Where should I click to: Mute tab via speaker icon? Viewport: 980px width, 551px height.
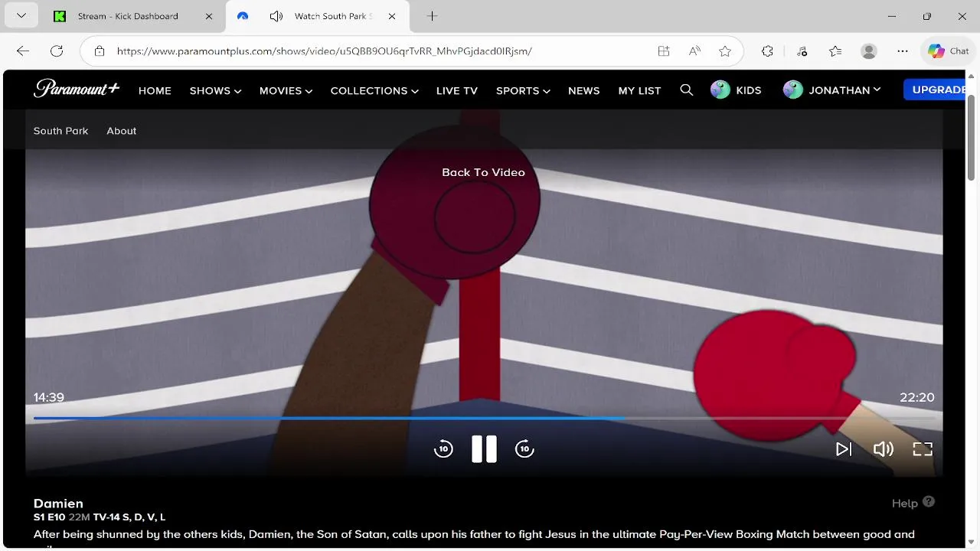[x=277, y=16]
